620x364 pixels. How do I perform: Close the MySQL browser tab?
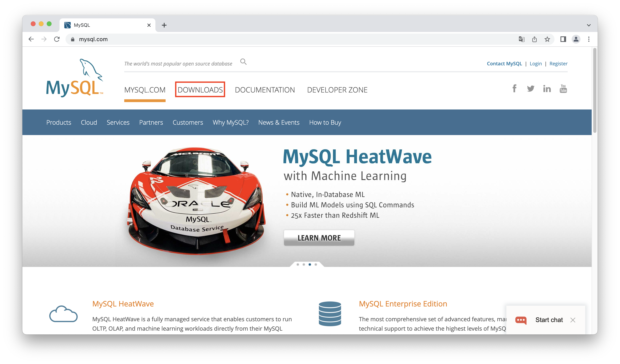149,25
